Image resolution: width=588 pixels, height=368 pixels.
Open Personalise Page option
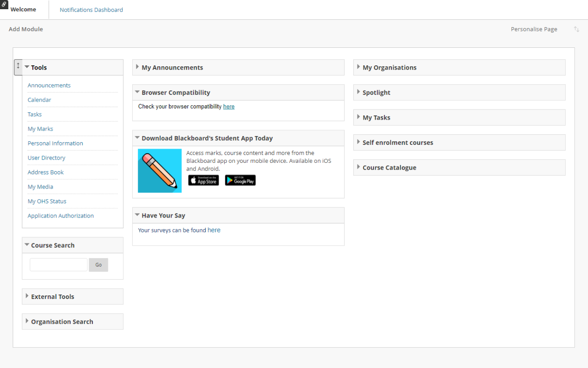pyautogui.click(x=534, y=29)
